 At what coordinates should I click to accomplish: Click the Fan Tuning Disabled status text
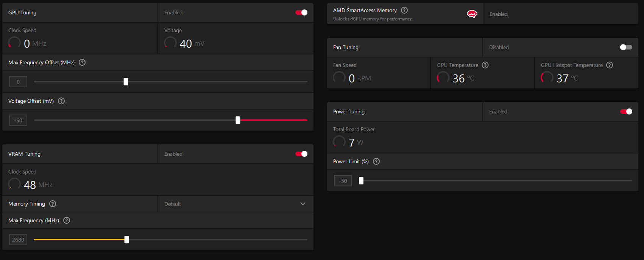[499, 47]
